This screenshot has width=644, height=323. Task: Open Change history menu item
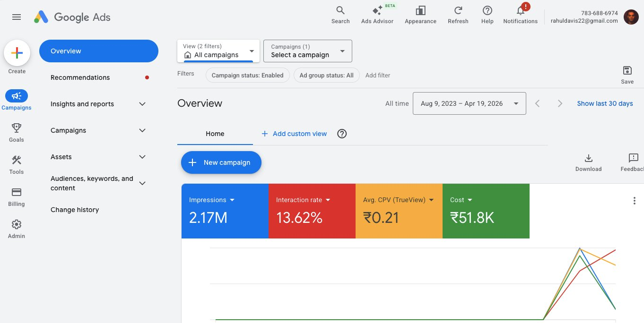(74, 209)
